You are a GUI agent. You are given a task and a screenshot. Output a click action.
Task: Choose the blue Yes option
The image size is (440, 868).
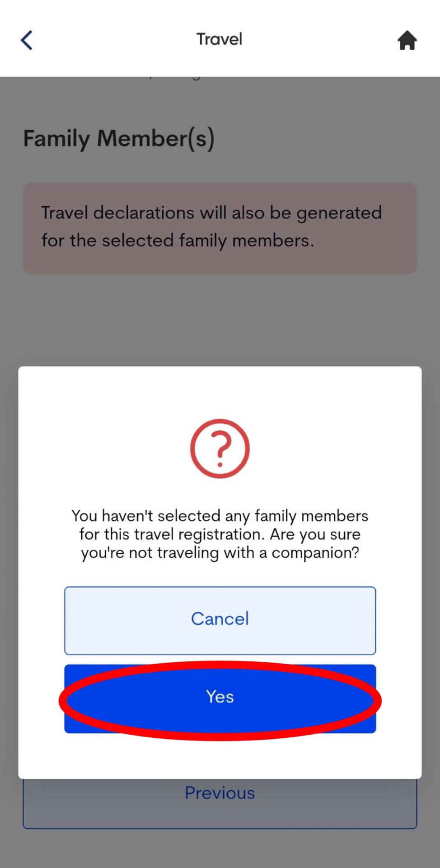(x=220, y=698)
